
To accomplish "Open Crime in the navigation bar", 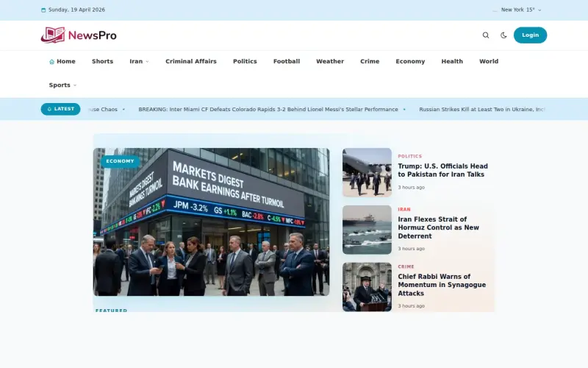I will [370, 61].
